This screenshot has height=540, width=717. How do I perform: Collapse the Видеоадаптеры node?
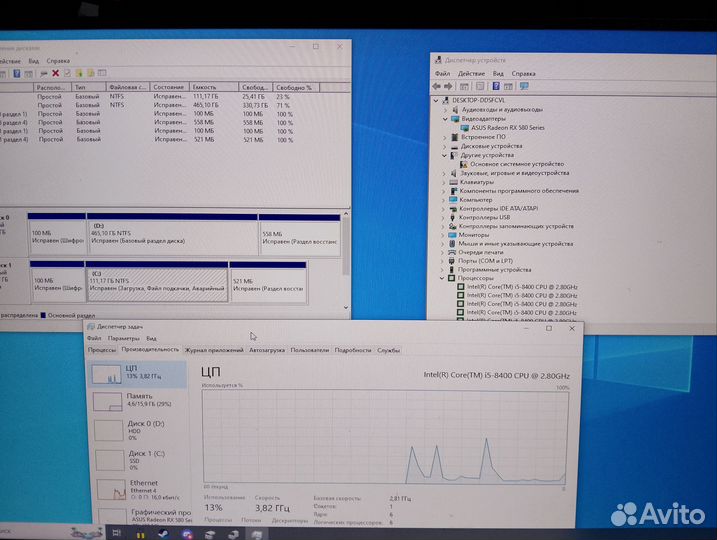[x=445, y=119]
